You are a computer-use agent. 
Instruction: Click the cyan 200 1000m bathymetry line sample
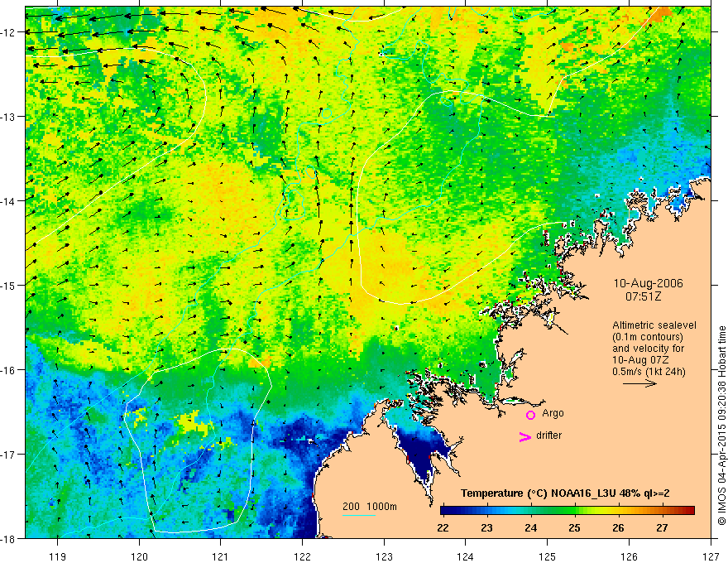(359, 515)
